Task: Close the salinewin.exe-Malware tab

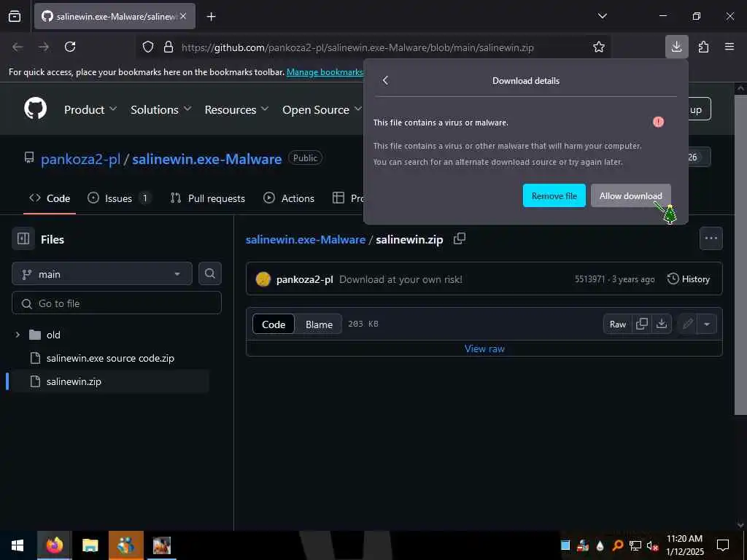Action: click(183, 16)
